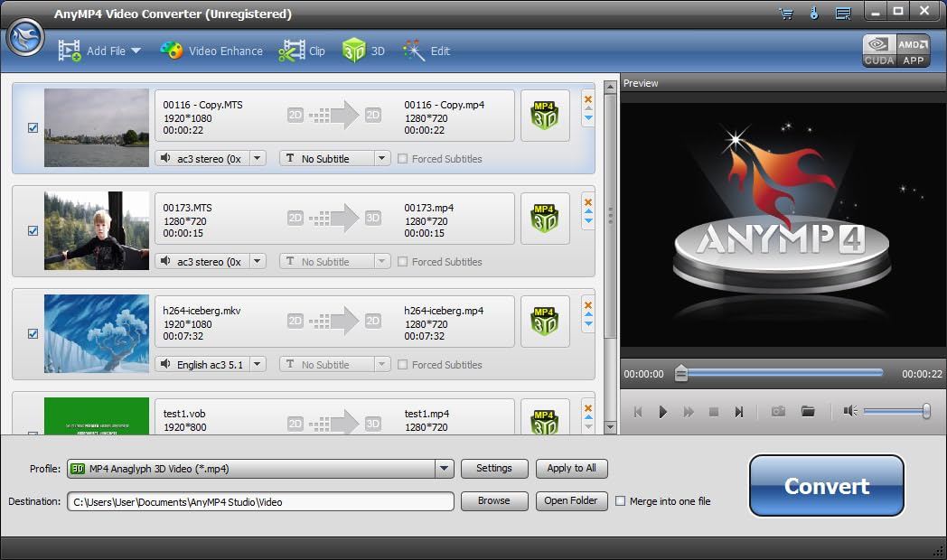Viewport: 947px width, 560px height.
Task: Click the Destination path input field
Action: click(260, 501)
